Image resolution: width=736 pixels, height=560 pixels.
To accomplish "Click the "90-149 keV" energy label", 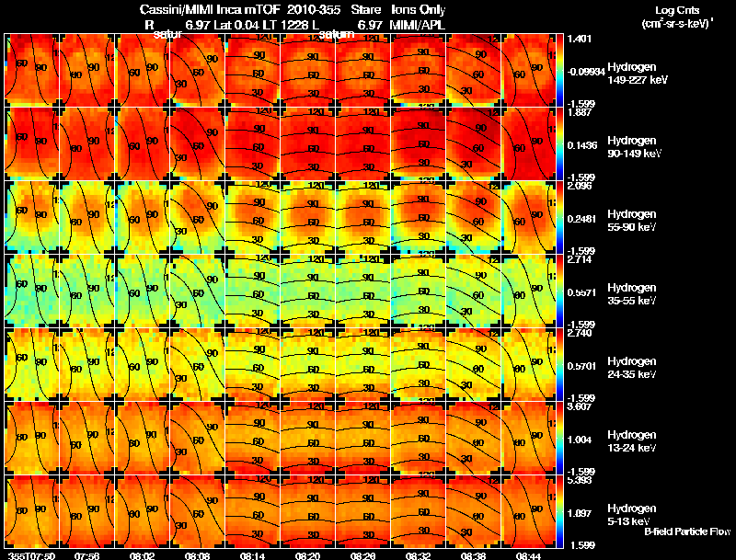I will click(x=634, y=154).
